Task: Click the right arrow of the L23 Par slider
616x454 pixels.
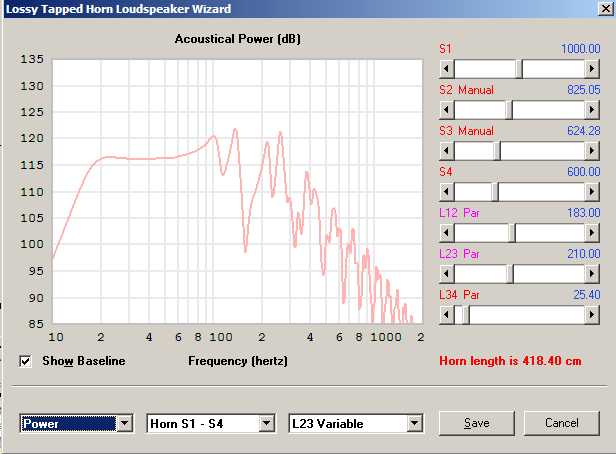Action: (592, 274)
